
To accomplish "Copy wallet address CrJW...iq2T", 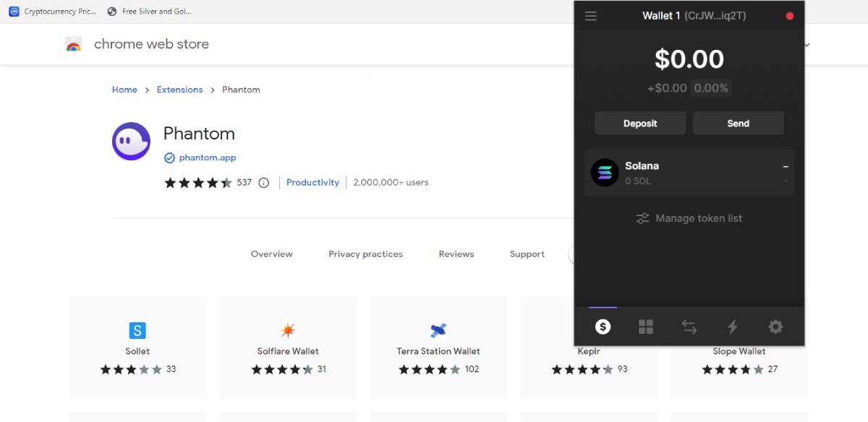I will pos(715,16).
